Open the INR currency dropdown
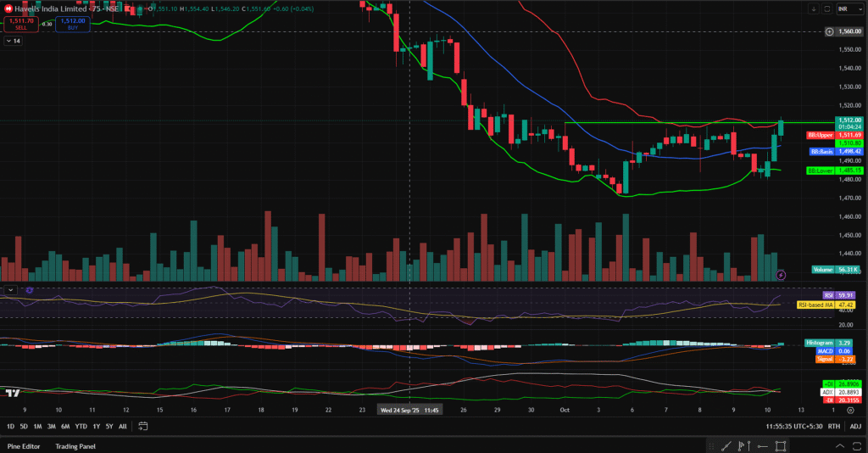The width and height of the screenshot is (868, 453). coord(848,8)
